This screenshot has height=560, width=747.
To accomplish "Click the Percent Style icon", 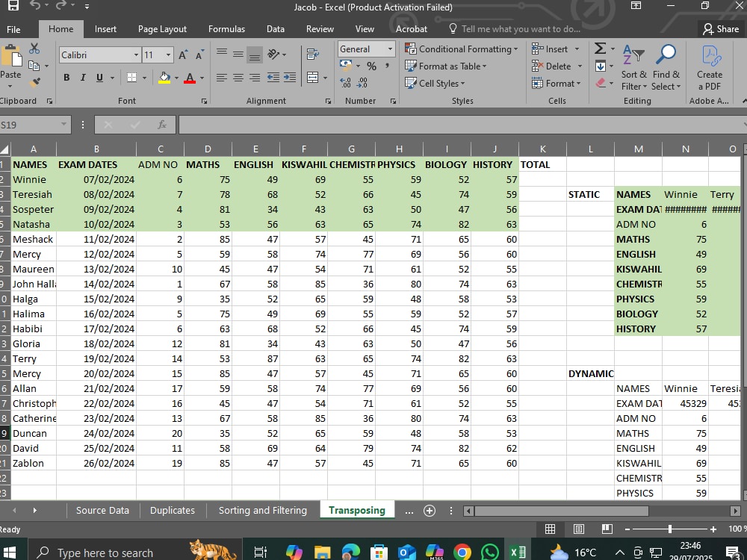I will [371, 66].
